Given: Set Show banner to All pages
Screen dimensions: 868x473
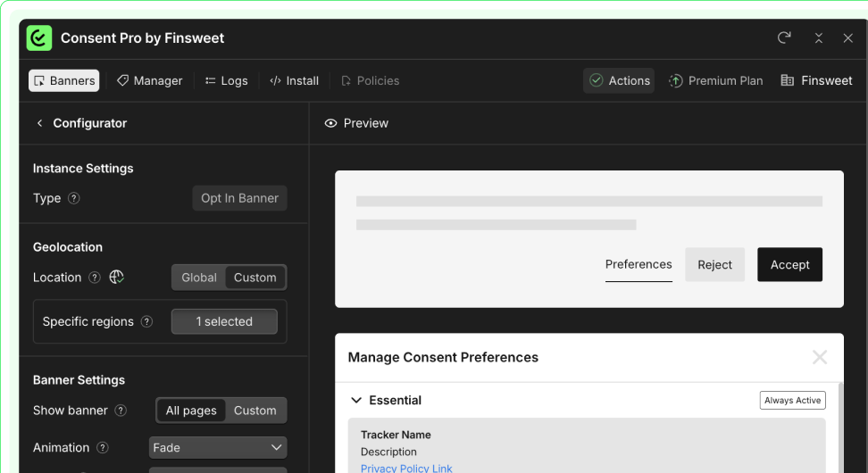Looking at the screenshot, I should click(x=191, y=411).
